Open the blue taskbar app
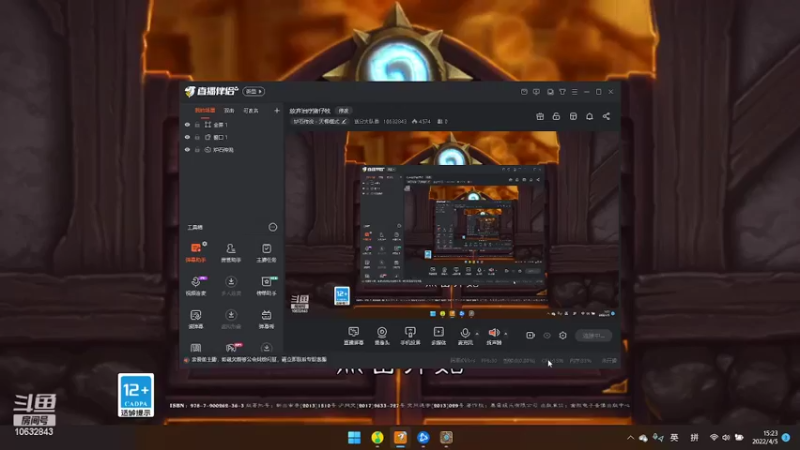Screen dimensions: 800x450 [x=423, y=437]
